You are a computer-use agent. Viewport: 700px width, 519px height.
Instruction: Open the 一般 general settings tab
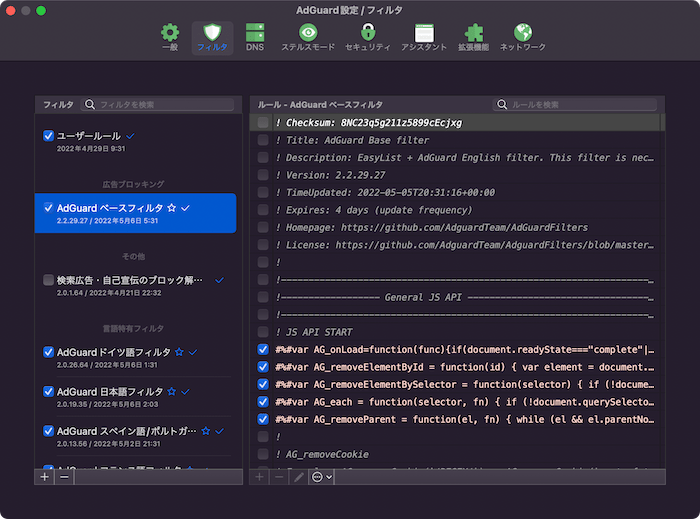pyautogui.click(x=170, y=37)
